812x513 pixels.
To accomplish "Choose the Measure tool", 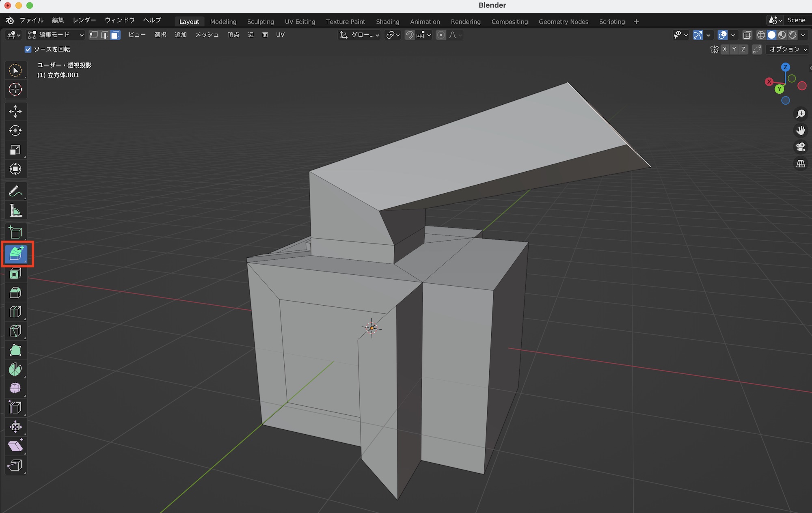I will point(15,211).
